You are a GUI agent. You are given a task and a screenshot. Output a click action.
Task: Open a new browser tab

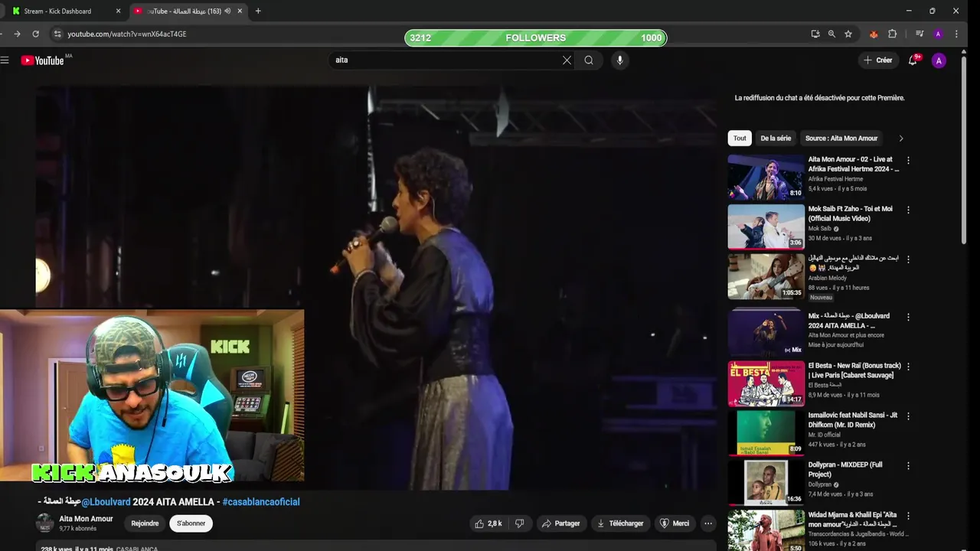click(x=258, y=11)
